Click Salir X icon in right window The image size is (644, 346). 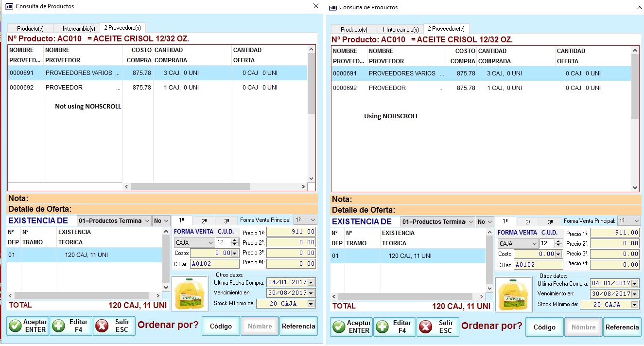pos(425,327)
